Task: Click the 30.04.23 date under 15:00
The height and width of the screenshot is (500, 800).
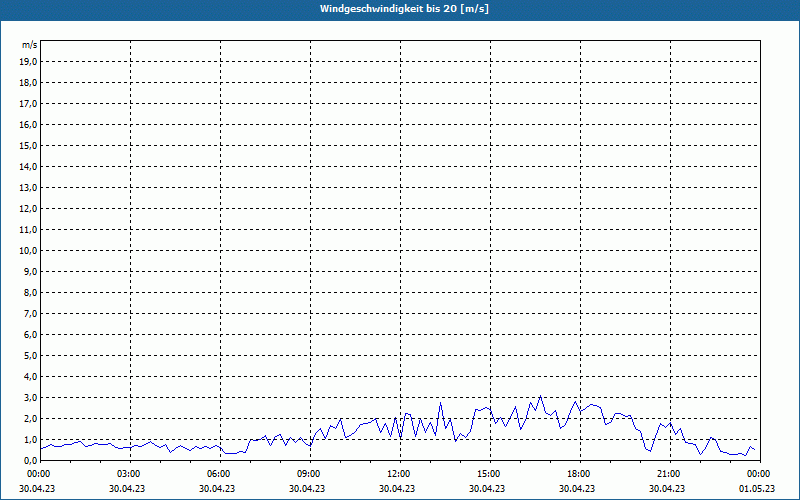Action: [x=487, y=488]
